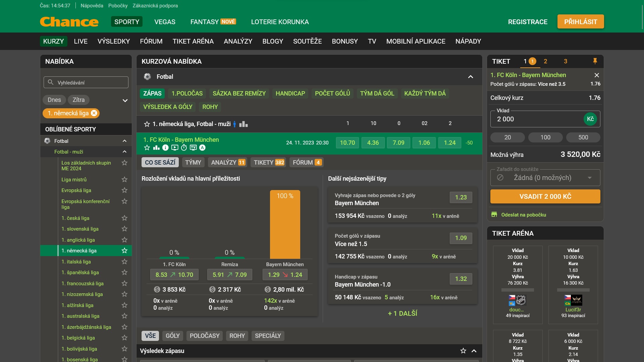Open match statistics bar chart icon

pyautogui.click(x=156, y=147)
